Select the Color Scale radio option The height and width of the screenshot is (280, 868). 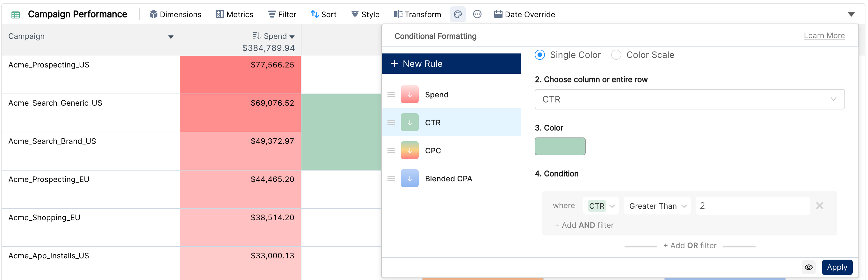click(616, 55)
